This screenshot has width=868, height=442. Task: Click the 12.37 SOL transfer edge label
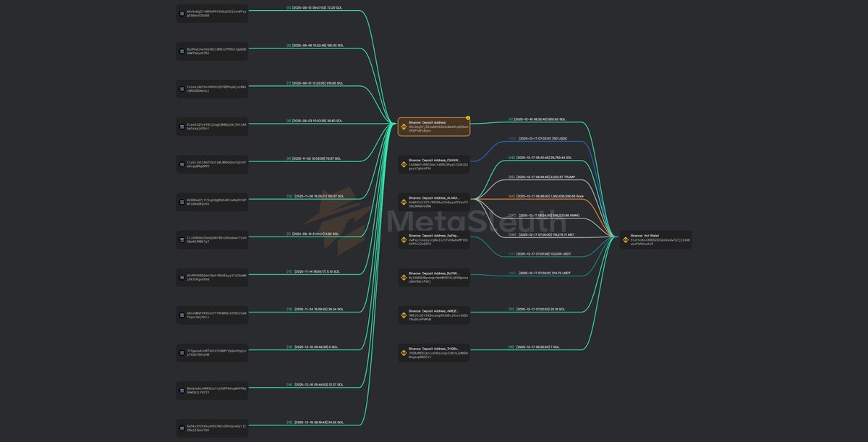(314, 384)
